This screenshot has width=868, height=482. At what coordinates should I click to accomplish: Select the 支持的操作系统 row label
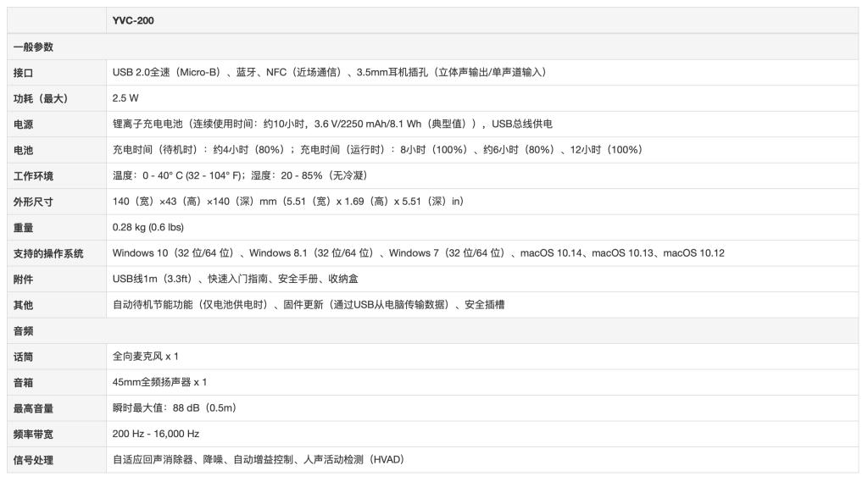48,253
